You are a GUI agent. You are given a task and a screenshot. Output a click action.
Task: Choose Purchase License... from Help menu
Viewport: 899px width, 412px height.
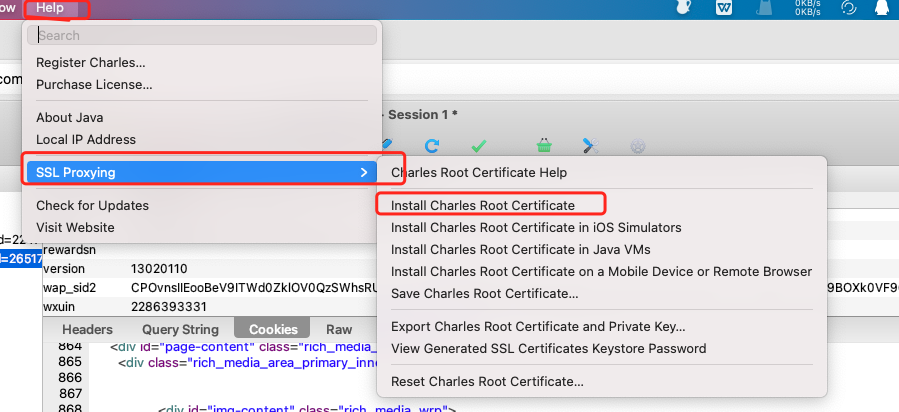point(202,85)
